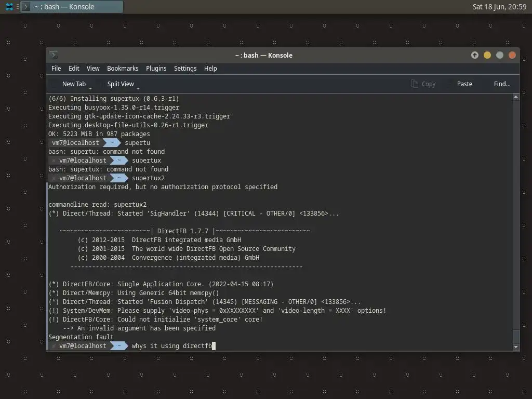532x399 pixels.
Task: Click the 'DirectFB Open Source Community' line
Action: 187,249
